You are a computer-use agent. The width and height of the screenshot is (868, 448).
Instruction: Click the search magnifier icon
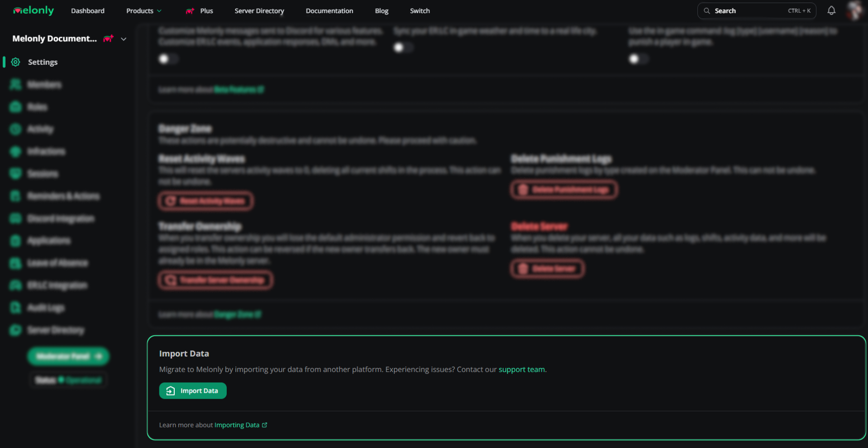(707, 11)
